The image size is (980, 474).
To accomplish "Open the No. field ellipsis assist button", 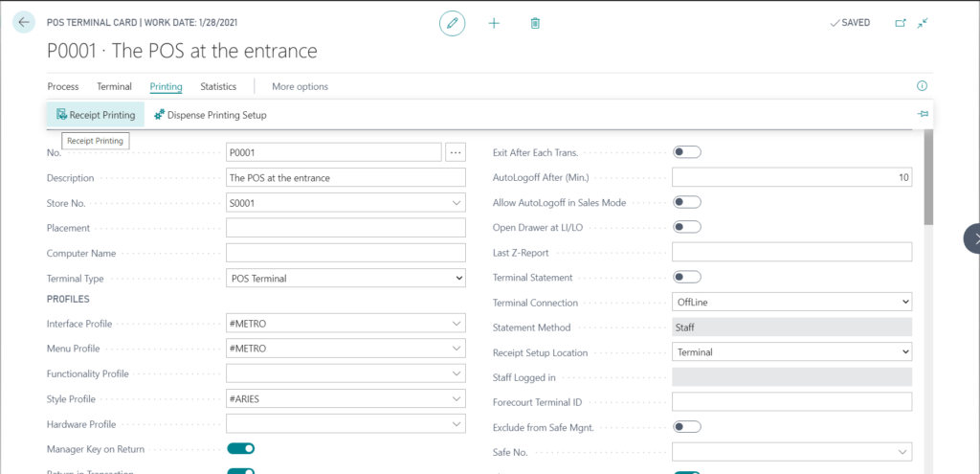I will tap(456, 152).
